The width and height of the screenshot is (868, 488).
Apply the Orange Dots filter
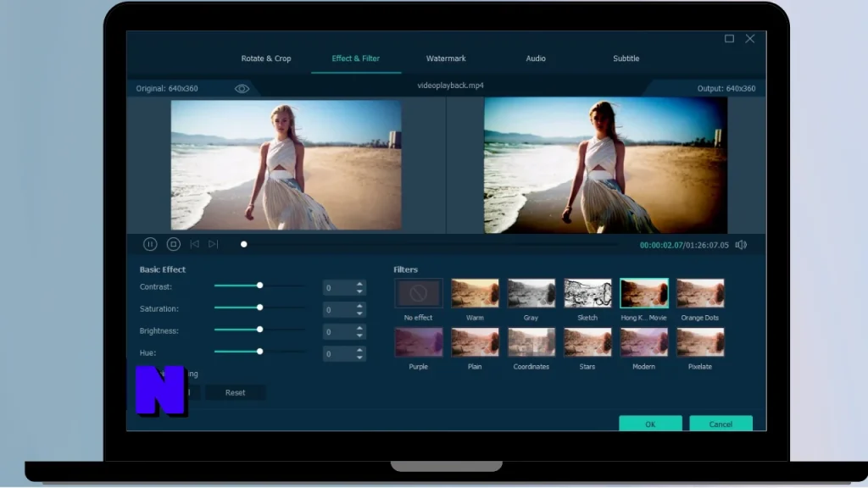tap(700, 293)
